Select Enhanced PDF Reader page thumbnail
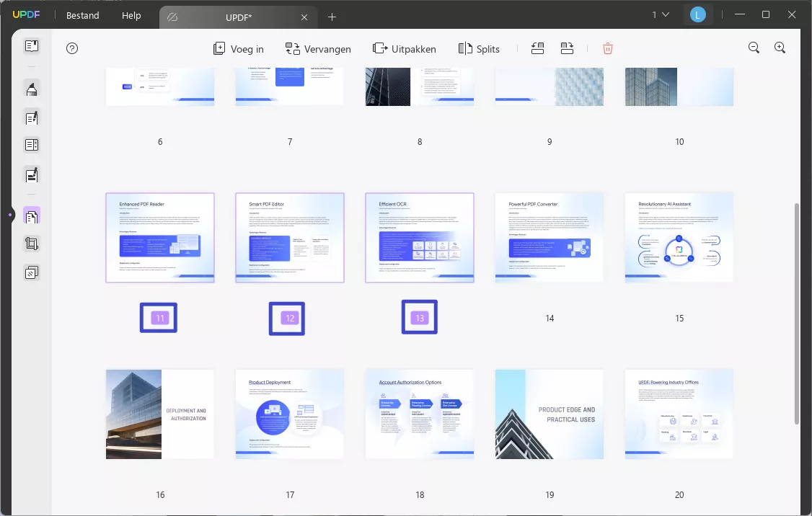 (160, 238)
